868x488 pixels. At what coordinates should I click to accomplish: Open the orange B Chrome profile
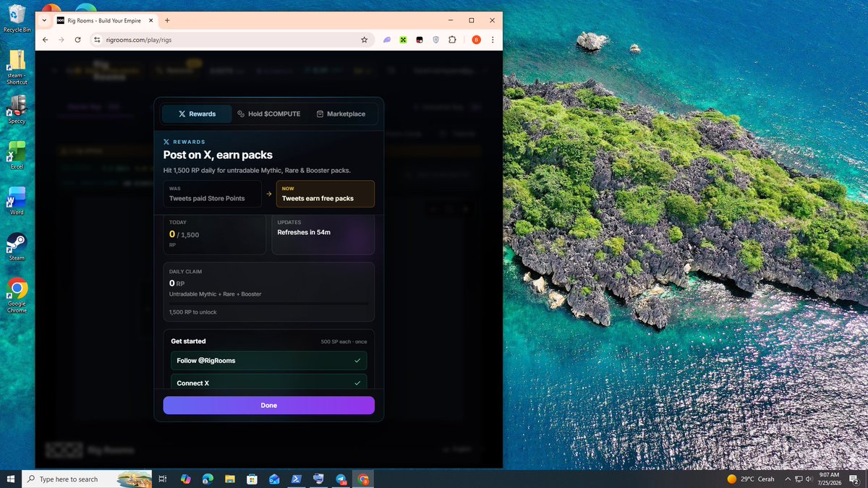click(476, 40)
